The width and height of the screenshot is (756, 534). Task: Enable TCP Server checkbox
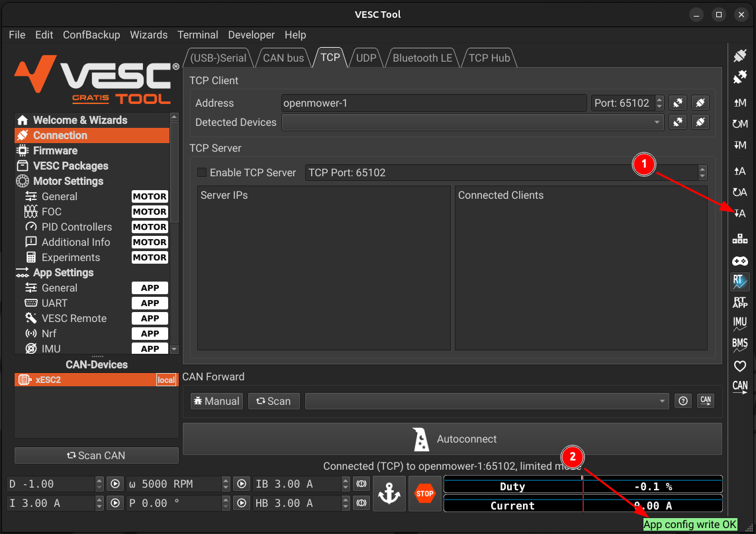point(203,172)
